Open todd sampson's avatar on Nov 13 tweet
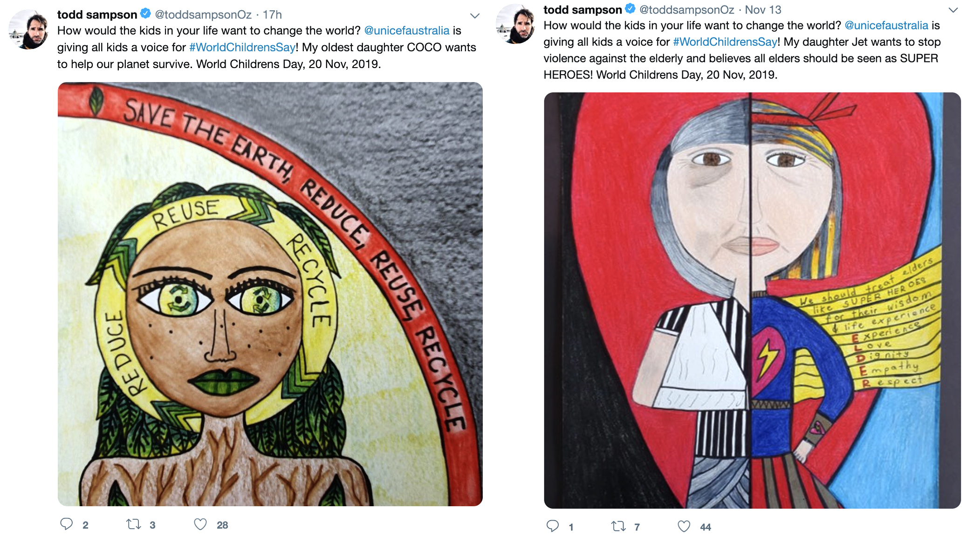The height and width of the screenshot is (537, 980). coord(515,24)
